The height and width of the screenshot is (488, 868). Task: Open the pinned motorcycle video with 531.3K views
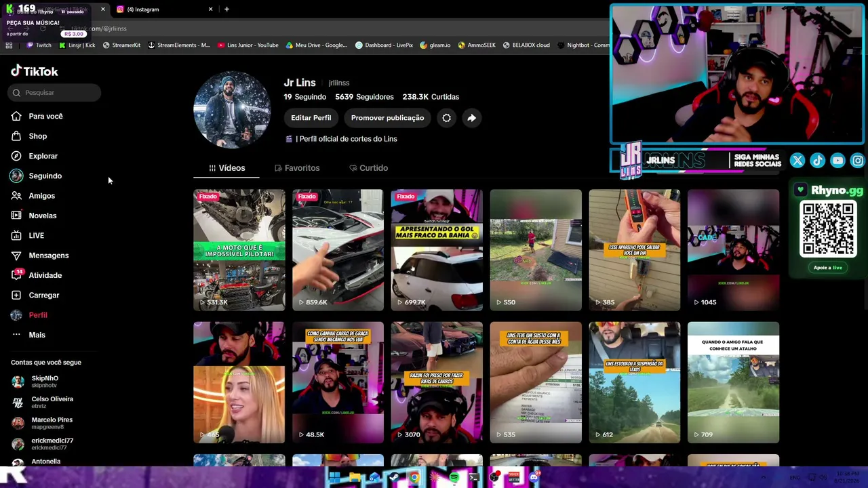pyautogui.click(x=239, y=250)
